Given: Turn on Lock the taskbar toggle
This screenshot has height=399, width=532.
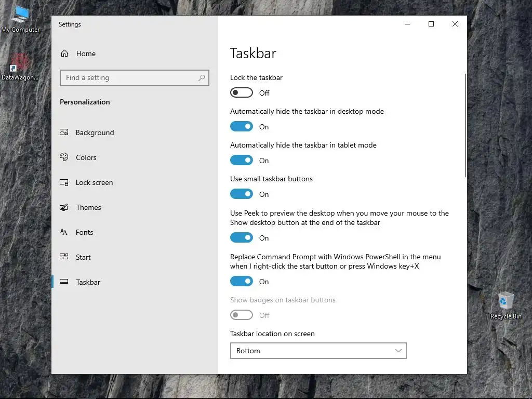Looking at the screenshot, I should point(241,92).
